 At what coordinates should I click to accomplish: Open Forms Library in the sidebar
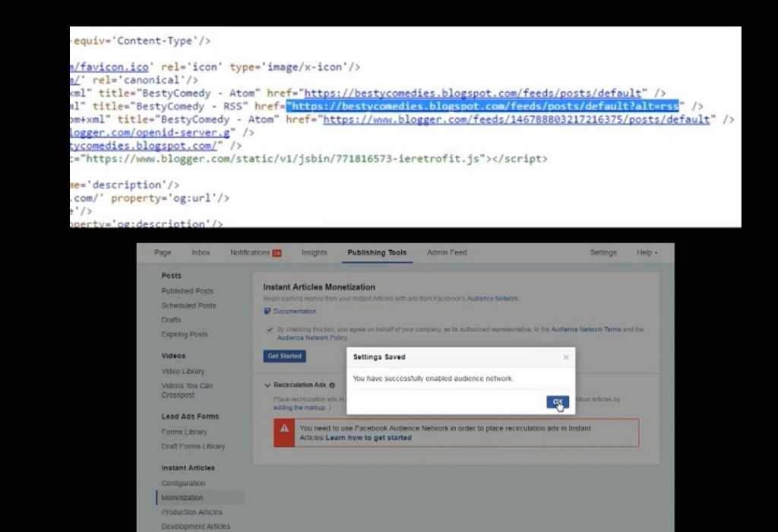click(184, 432)
